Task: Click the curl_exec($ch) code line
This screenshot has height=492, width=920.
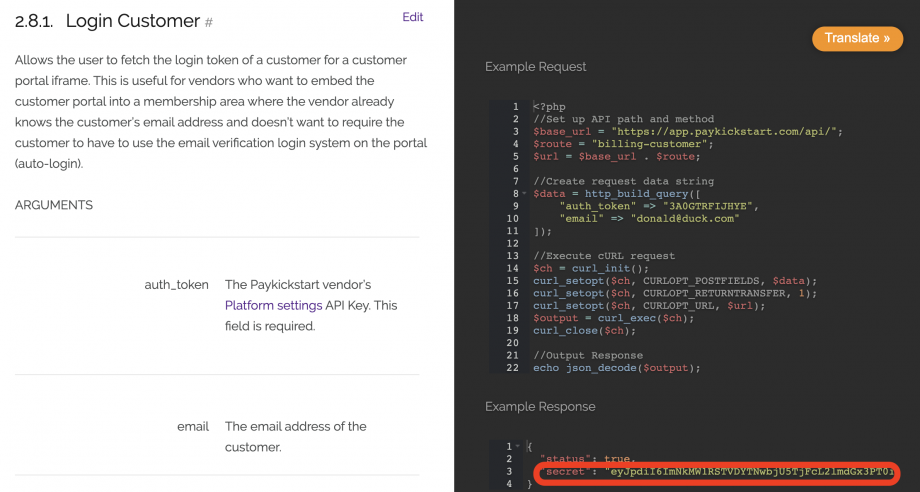Action: click(614, 318)
